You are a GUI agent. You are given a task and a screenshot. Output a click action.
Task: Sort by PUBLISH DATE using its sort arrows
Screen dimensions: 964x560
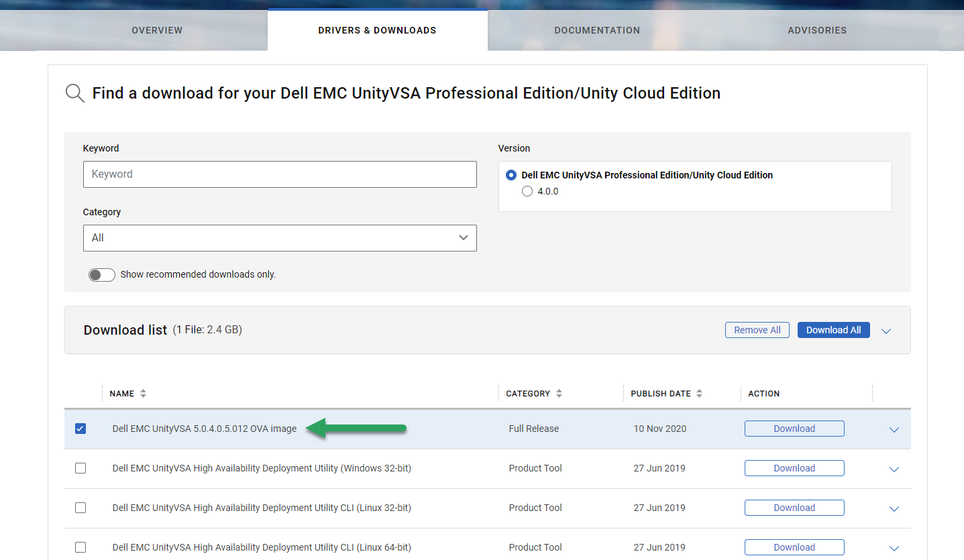pyautogui.click(x=699, y=394)
